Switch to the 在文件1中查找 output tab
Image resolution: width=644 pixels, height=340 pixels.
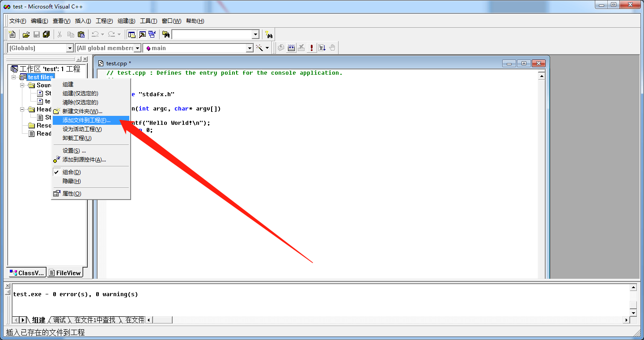tap(95, 320)
